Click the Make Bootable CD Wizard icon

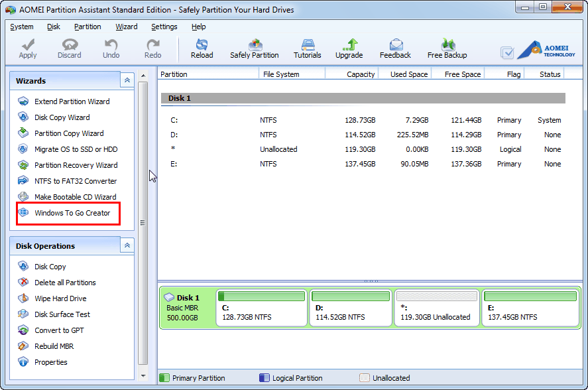tap(23, 196)
